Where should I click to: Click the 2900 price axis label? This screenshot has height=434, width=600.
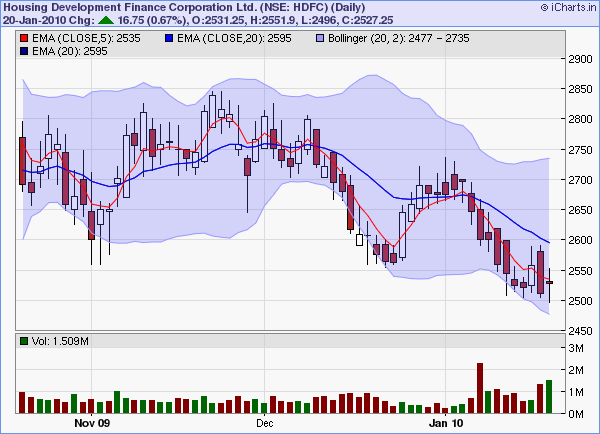point(580,59)
